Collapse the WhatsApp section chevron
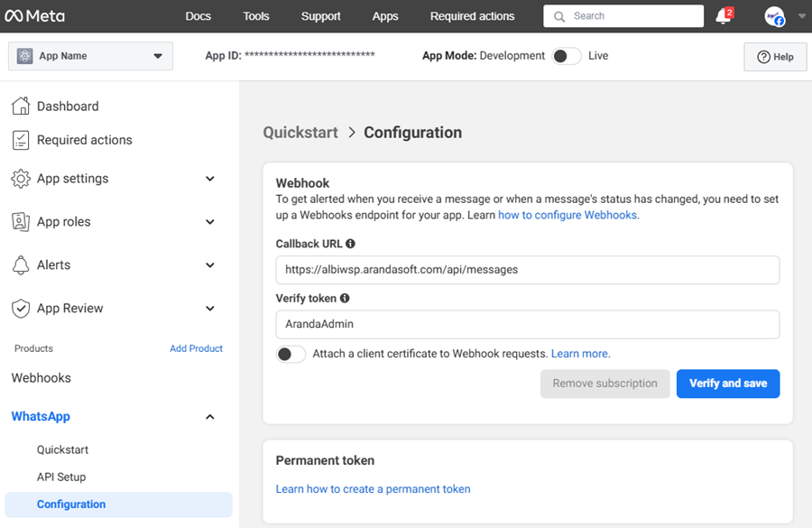The height and width of the screenshot is (528, 812). 209,417
